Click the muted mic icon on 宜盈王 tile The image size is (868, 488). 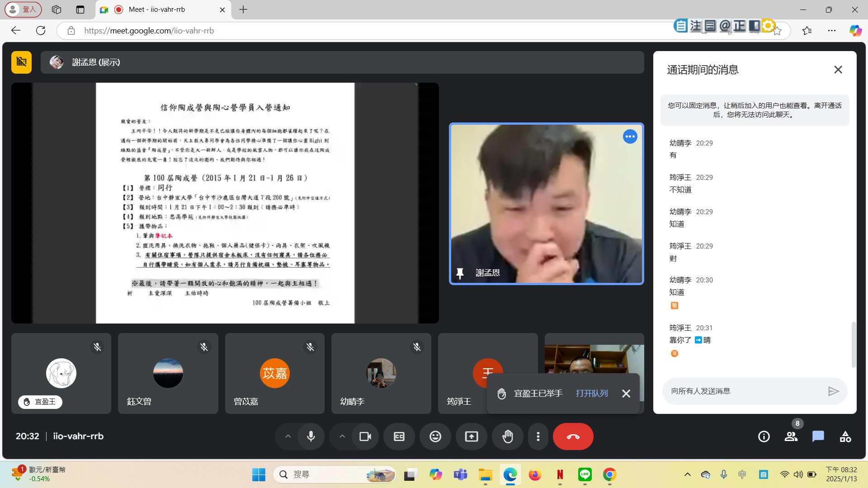coord(97,347)
